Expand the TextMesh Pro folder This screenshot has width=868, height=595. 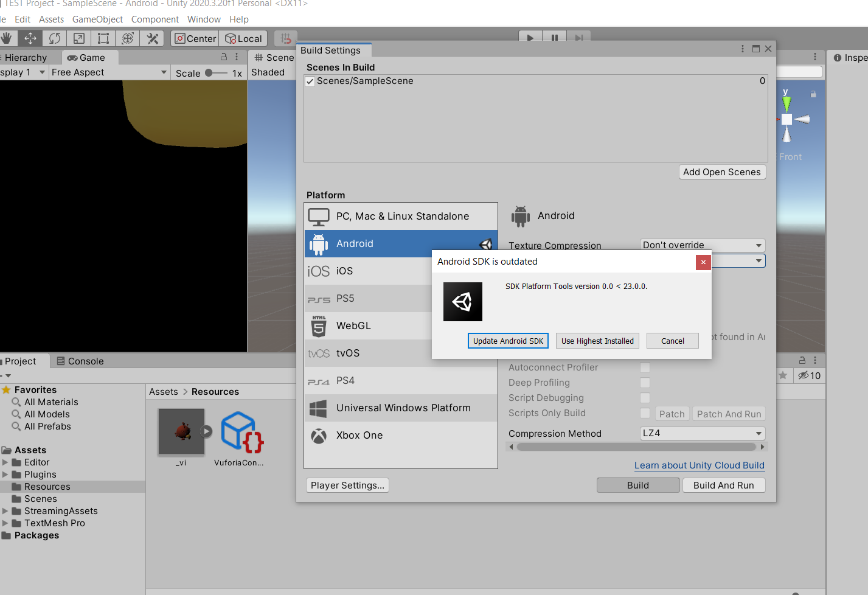pyautogui.click(x=5, y=523)
